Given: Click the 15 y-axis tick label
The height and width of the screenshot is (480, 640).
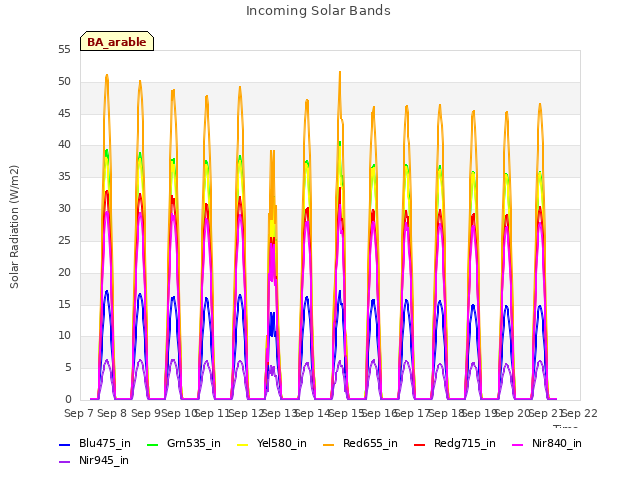Looking at the screenshot, I should (x=64, y=304).
